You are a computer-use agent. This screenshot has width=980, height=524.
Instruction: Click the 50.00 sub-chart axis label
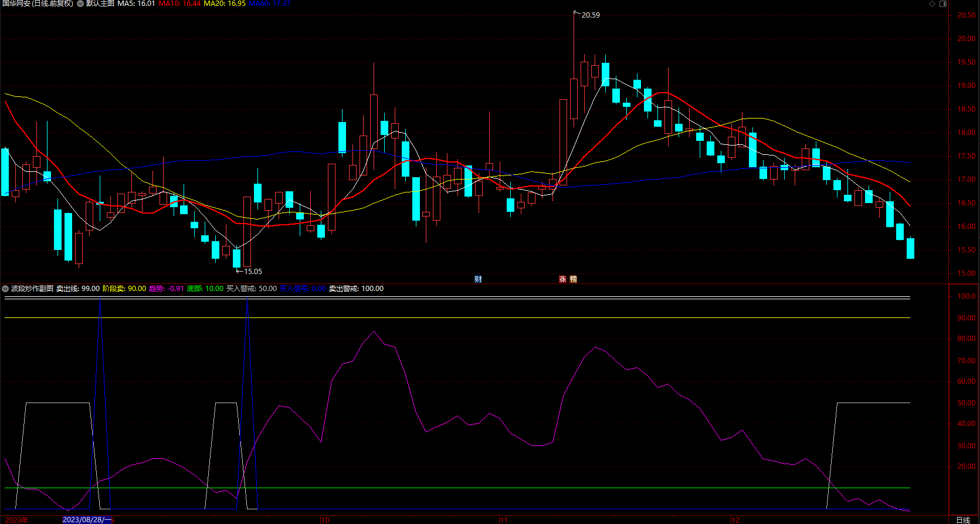tap(967, 403)
